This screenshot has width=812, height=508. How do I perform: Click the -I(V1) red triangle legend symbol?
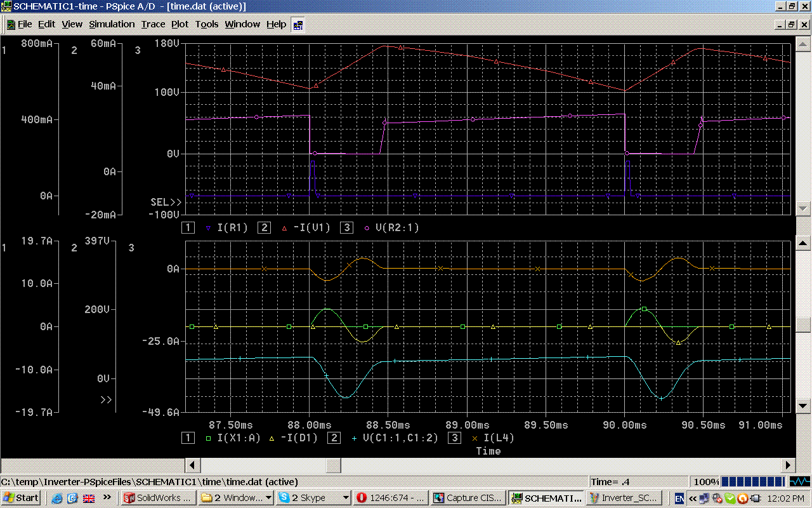tap(284, 227)
